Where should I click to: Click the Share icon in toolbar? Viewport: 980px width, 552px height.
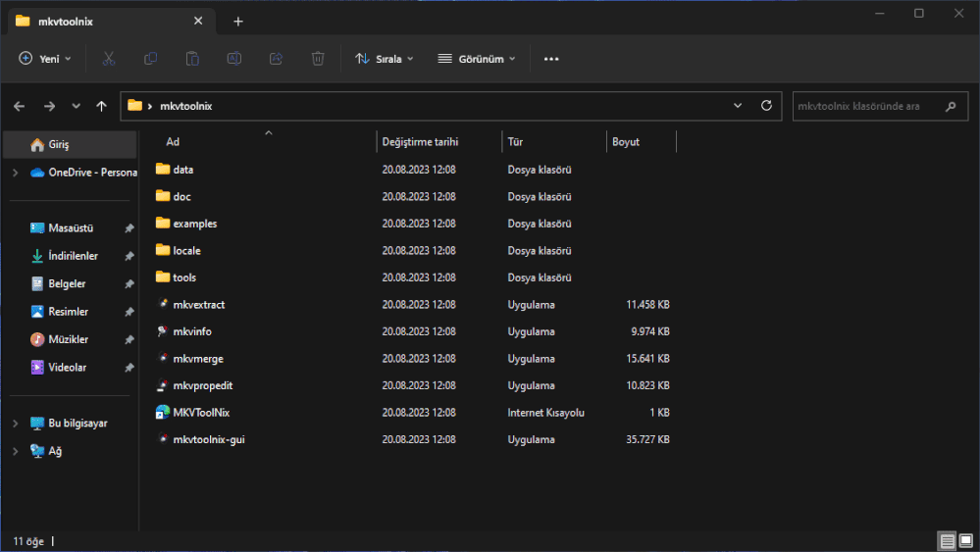[x=276, y=59]
